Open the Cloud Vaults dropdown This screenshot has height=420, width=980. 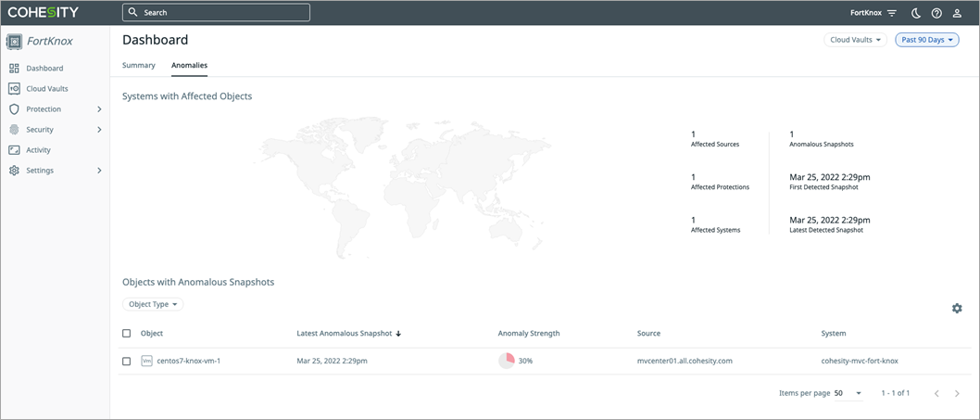tap(855, 40)
